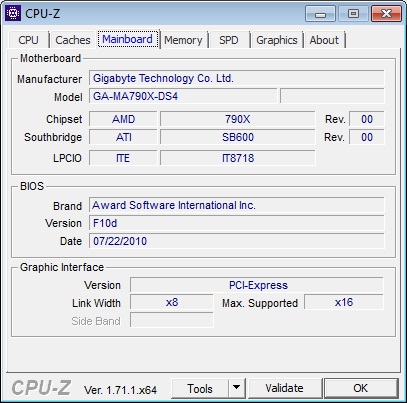
Task: Click the BIOS Brand Award Software field
Action: pyautogui.click(x=237, y=205)
